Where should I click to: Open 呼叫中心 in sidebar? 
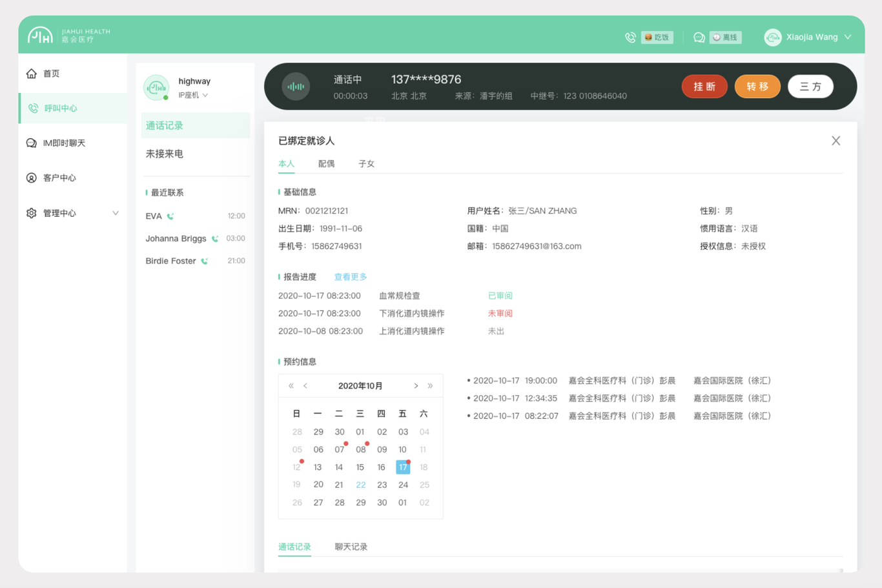tap(72, 108)
